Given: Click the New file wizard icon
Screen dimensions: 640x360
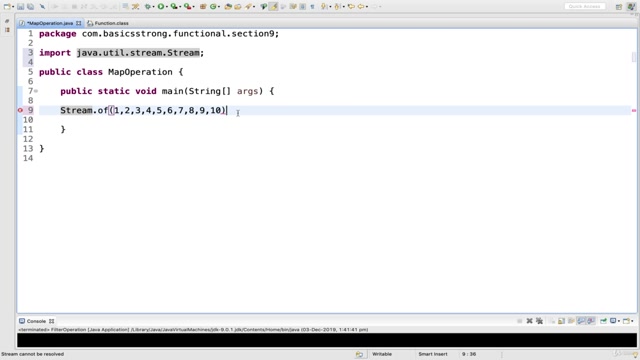Looking at the screenshot, I should point(7,7).
